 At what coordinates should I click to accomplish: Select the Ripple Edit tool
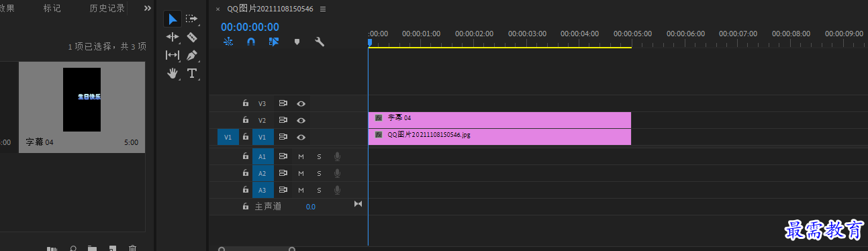pyautogui.click(x=173, y=37)
